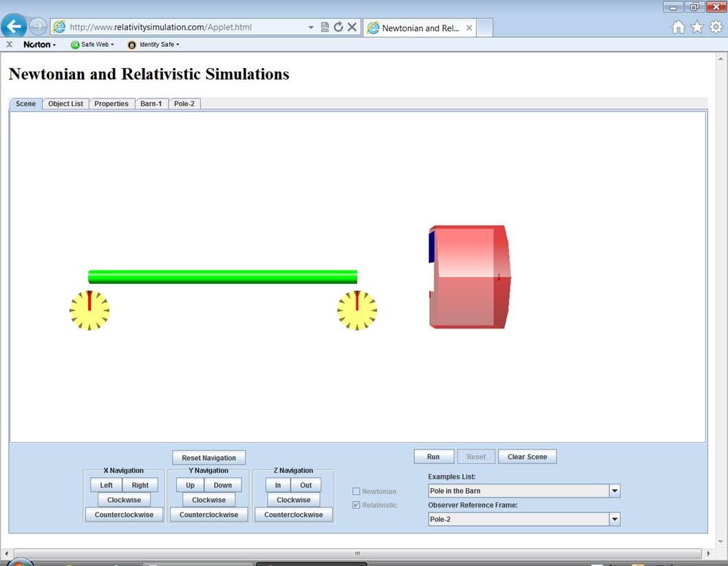Click the browser Forward arrow button
The width and height of the screenshot is (728, 566).
point(38,27)
